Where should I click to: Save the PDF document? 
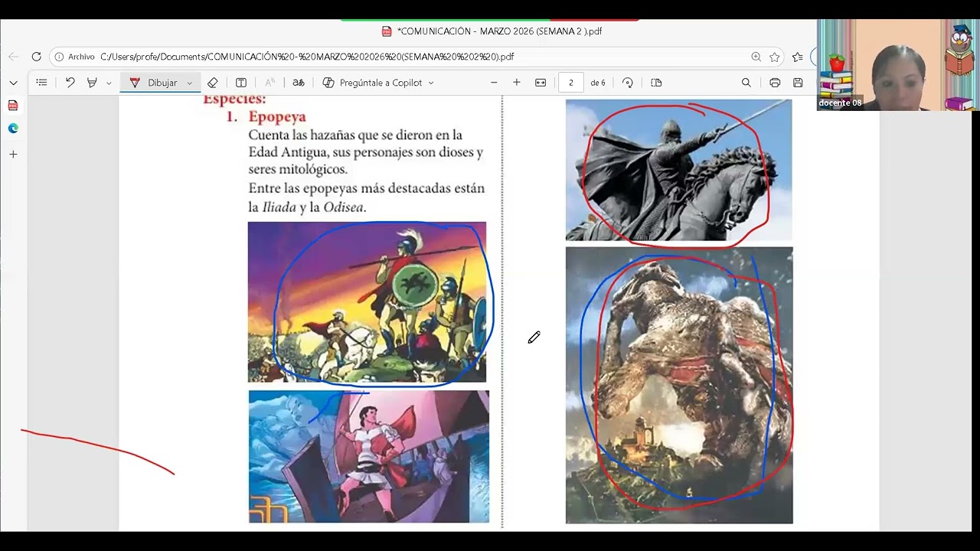(798, 83)
